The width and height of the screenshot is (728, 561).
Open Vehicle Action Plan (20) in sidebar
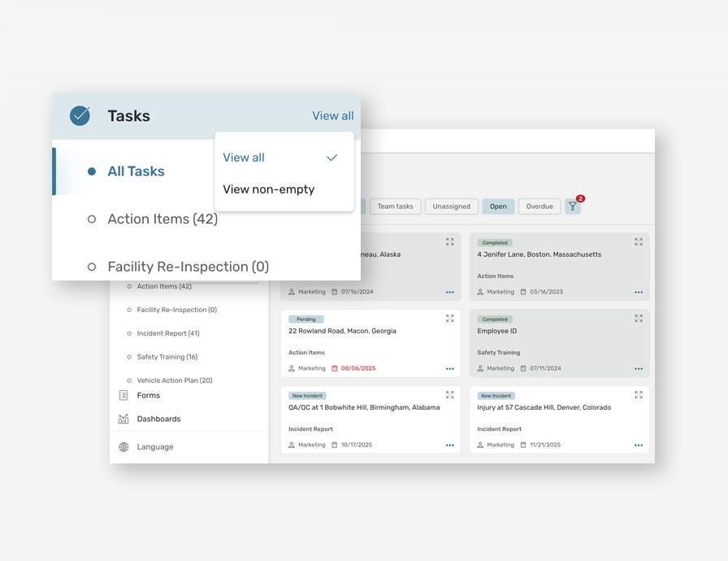(x=174, y=381)
